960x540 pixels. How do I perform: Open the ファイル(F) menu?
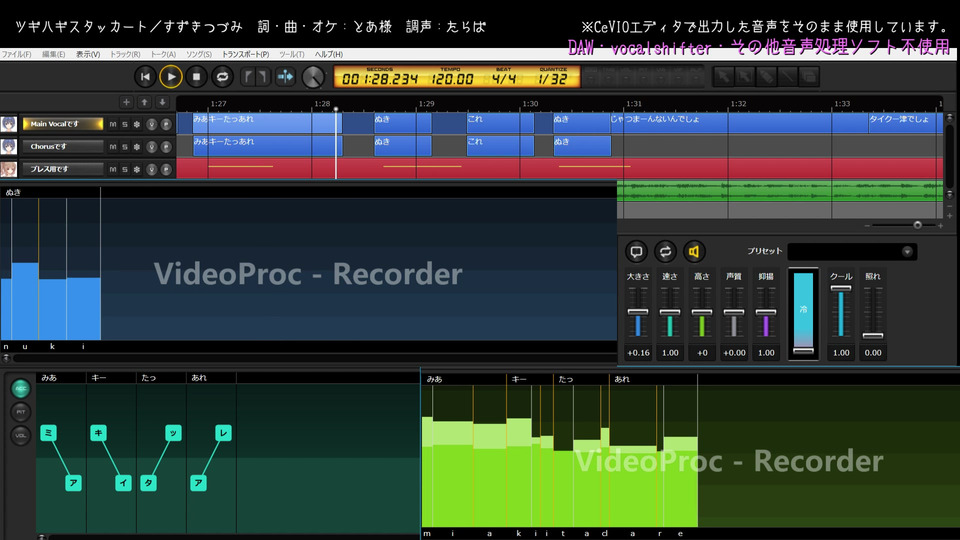click(x=17, y=54)
